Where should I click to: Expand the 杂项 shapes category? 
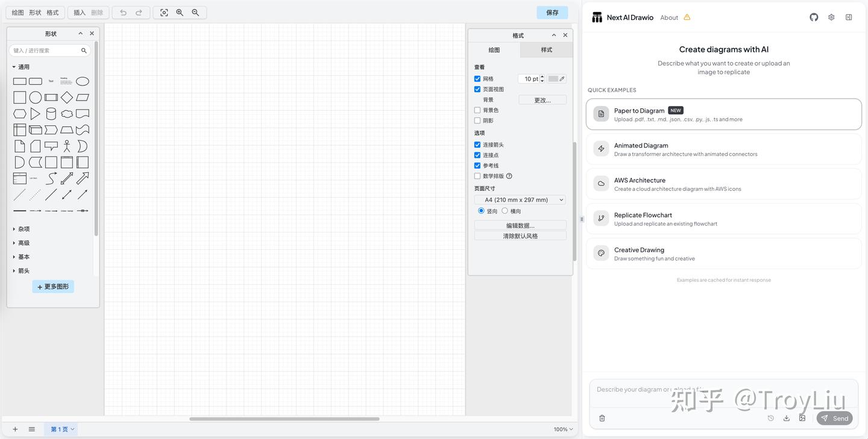pos(24,229)
